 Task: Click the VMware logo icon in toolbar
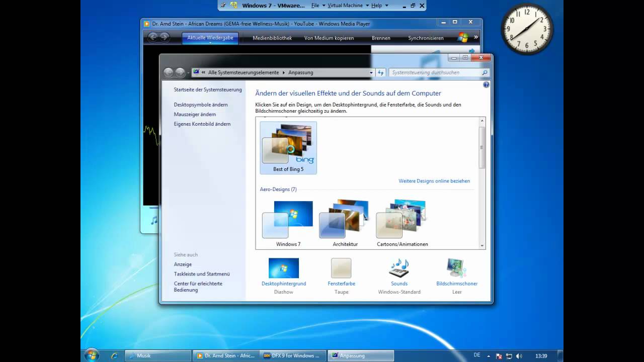pos(234,6)
